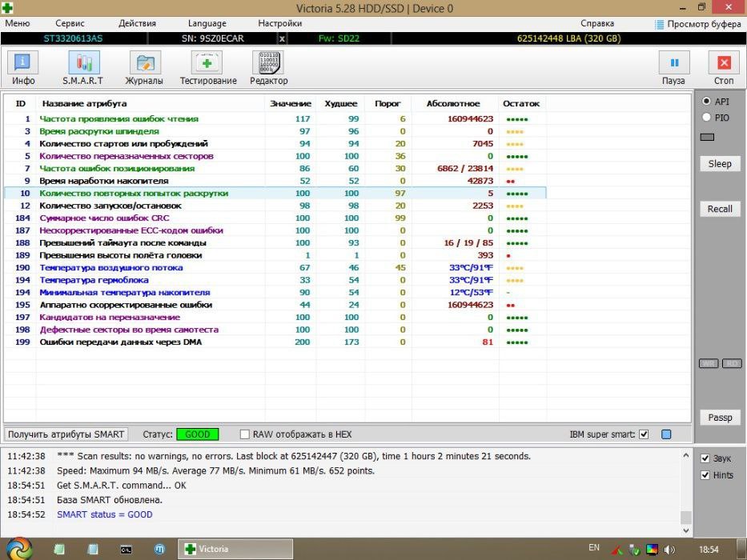
Task: Open the Меню menu
Action: (x=17, y=23)
